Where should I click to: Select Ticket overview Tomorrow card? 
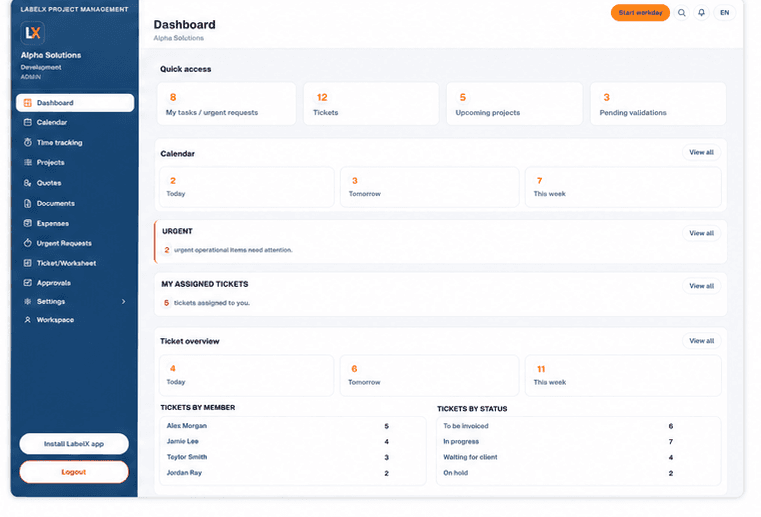click(x=430, y=375)
